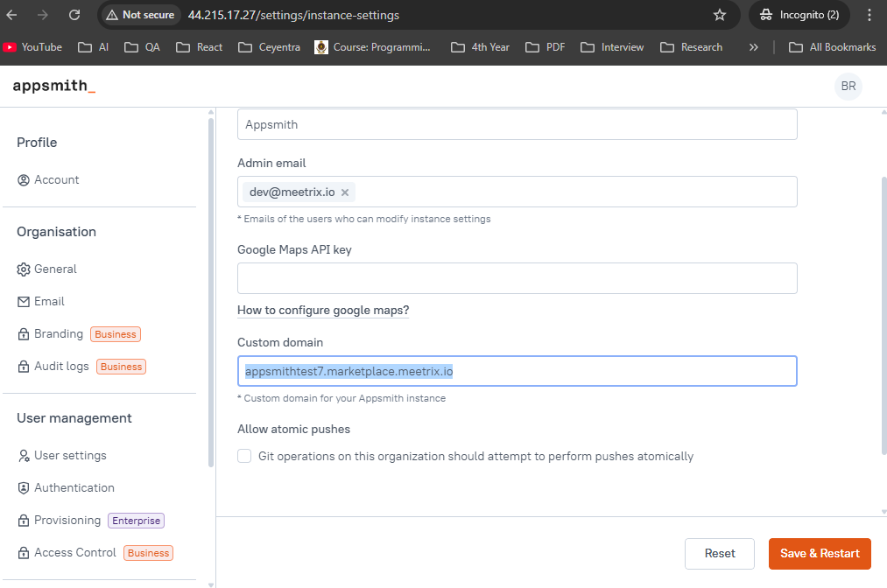This screenshot has width=887, height=588.
Task: Click the address bar URL
Action: [x=293, y=15]
